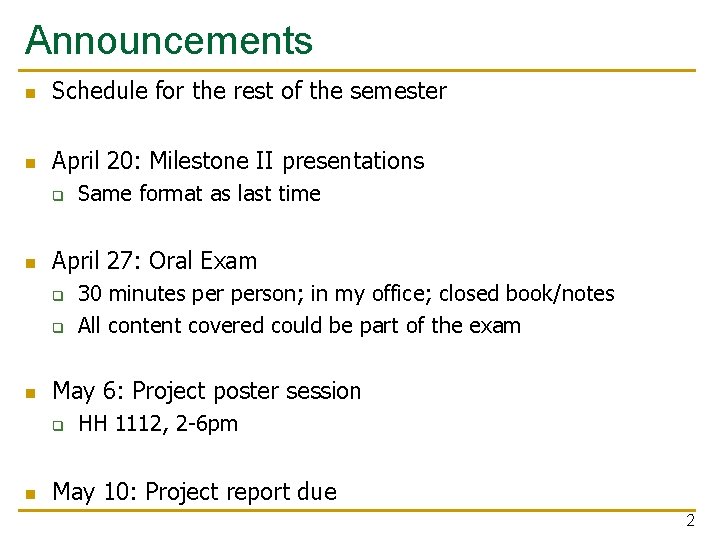
Task: Click 'May 10: Project report due' text
Action: coord(194,492)
